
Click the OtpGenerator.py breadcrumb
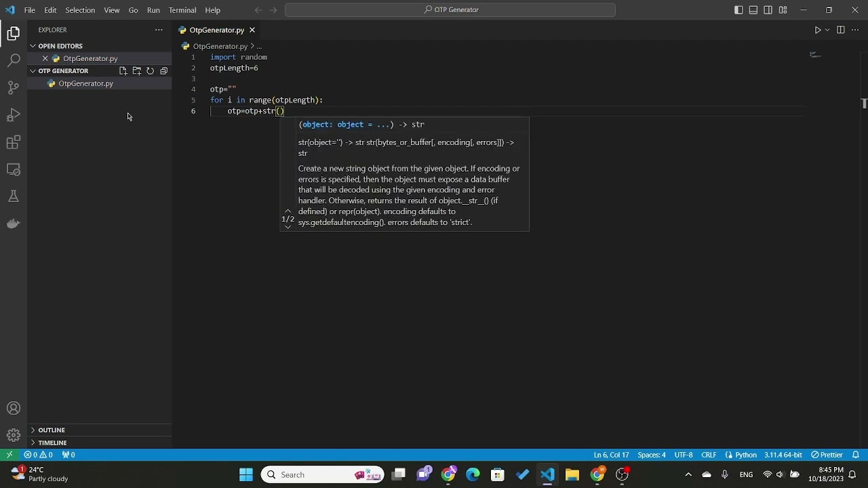[220, 46]
